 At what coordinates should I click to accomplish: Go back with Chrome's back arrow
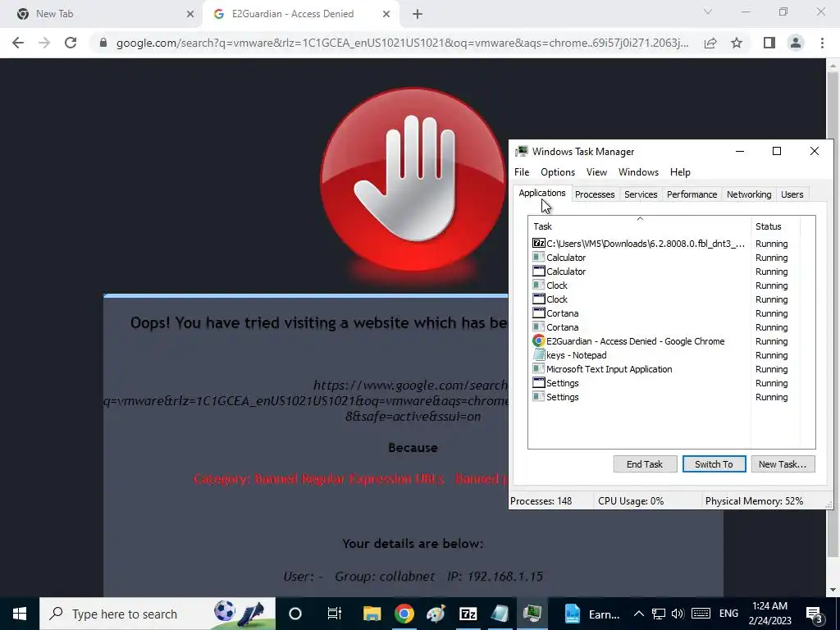(x=18, y=43)
